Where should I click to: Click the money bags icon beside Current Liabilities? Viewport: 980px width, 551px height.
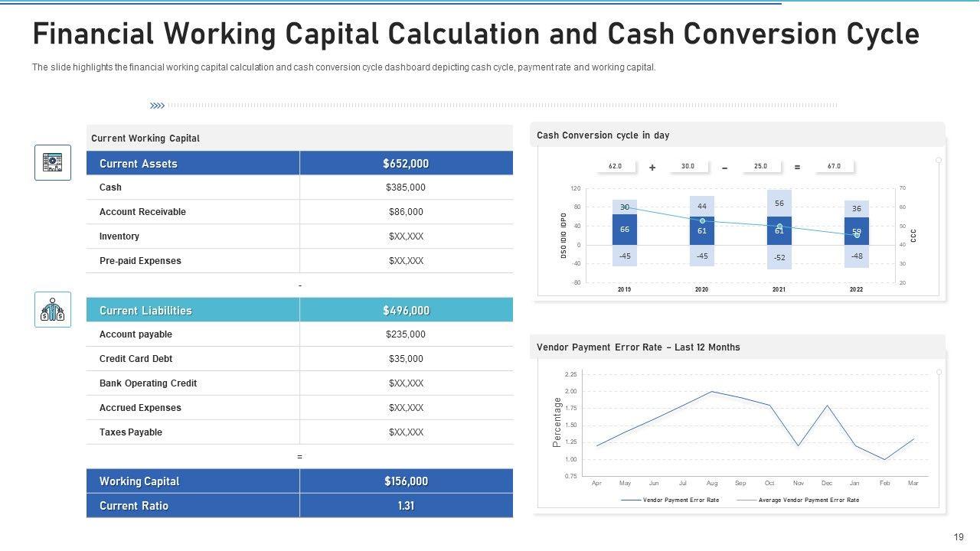(x=53, y=309)
